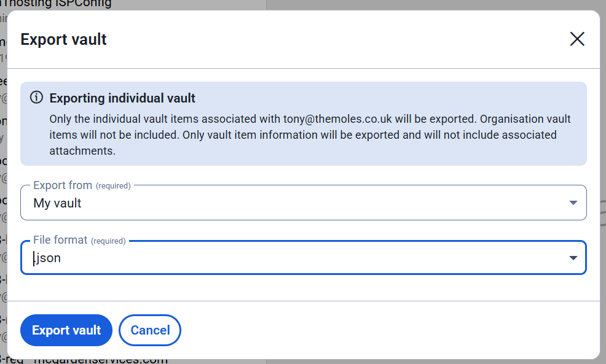Viewport: 606px width, 364px height.
Task: Open the File format dropdown
Action: (x=304, y=257)
